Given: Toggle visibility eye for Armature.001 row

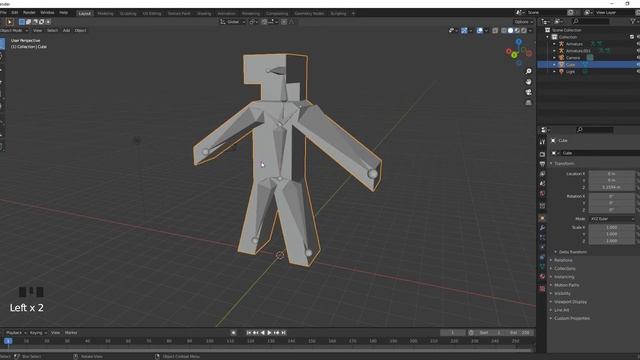Looking at the screenshot, I should tap(638, 51).
